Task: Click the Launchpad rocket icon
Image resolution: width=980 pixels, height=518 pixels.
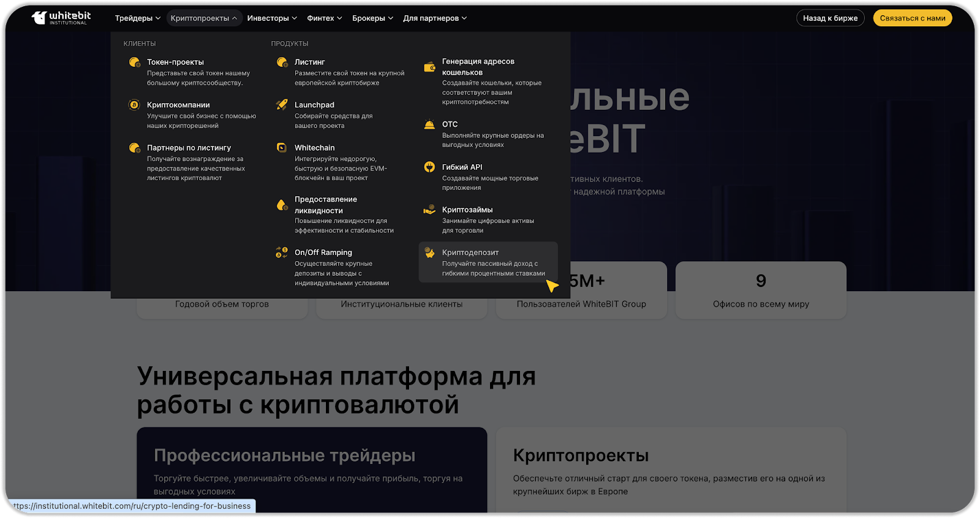Action: tap(282, 105)
